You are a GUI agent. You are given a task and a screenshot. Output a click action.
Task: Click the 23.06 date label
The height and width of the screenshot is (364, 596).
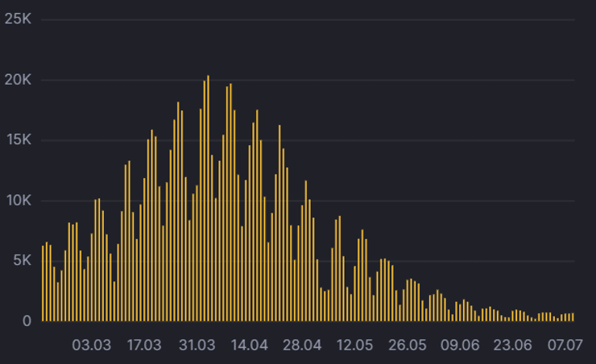[x=513, y=345]
